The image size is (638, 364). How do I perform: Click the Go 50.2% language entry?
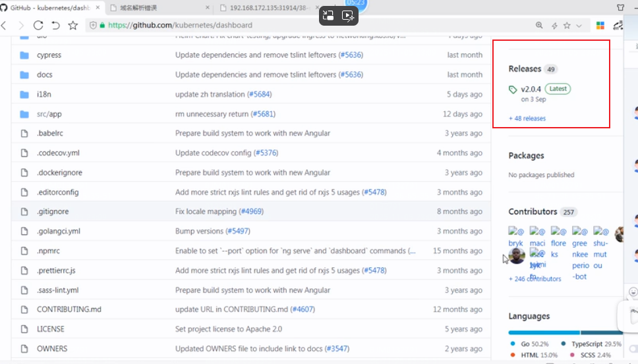(x=529, y=344)
